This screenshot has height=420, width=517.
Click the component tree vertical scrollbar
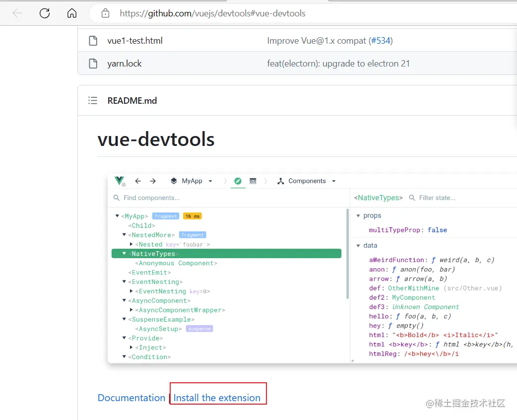(x=347, y=254)
